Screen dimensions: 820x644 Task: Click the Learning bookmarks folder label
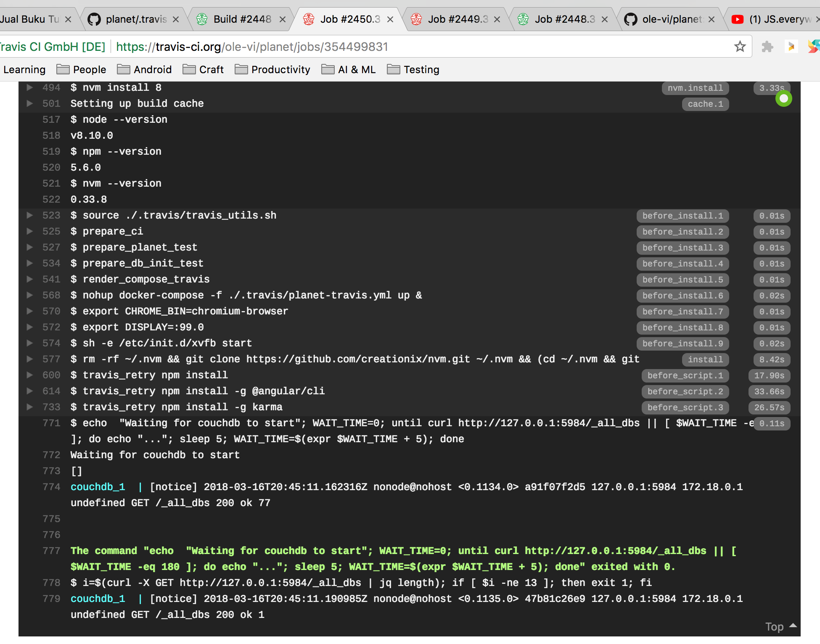24,69
